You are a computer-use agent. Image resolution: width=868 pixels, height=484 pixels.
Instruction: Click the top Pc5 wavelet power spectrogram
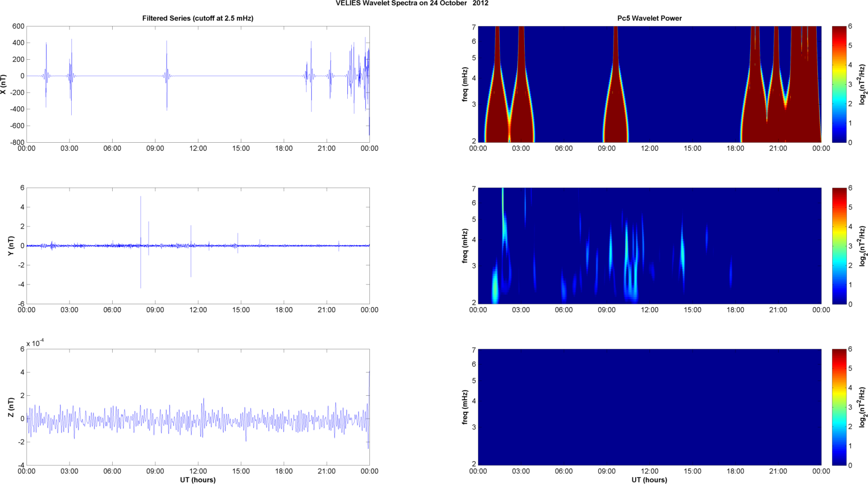point(649,84)
